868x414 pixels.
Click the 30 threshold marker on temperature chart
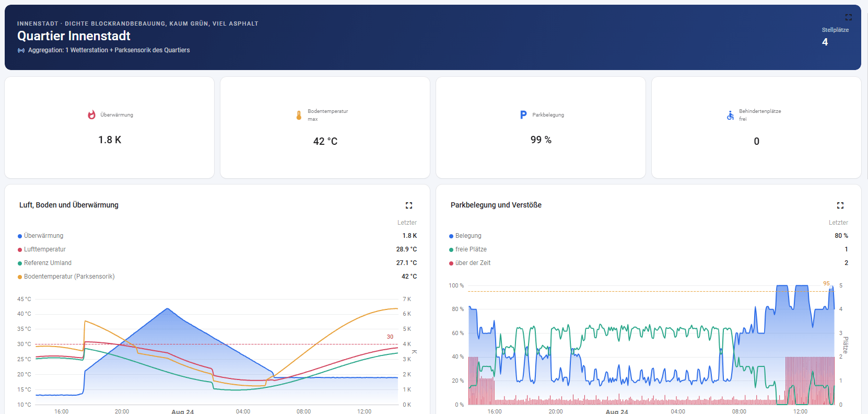pyautogui.click(x=390, y=337)
